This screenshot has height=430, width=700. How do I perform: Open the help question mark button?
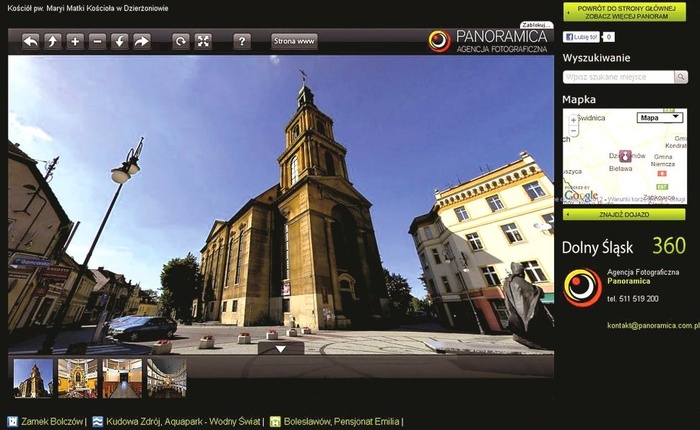(242, 41)
